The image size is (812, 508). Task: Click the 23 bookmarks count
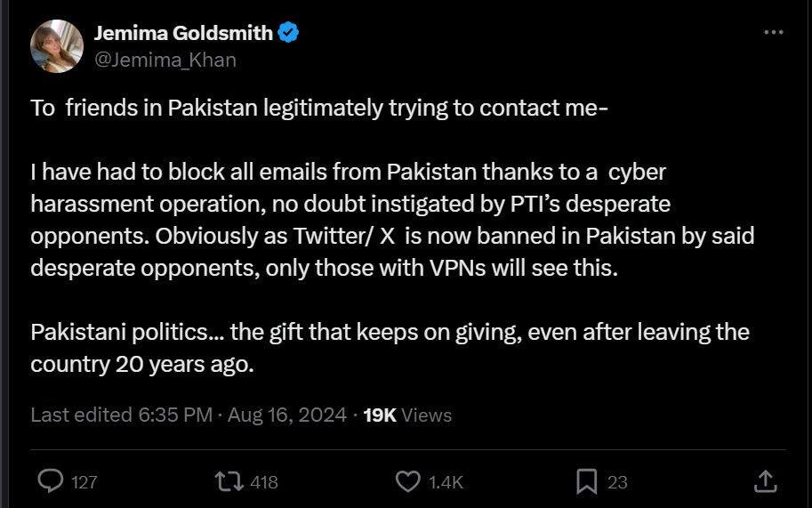(x=617, y=482)
